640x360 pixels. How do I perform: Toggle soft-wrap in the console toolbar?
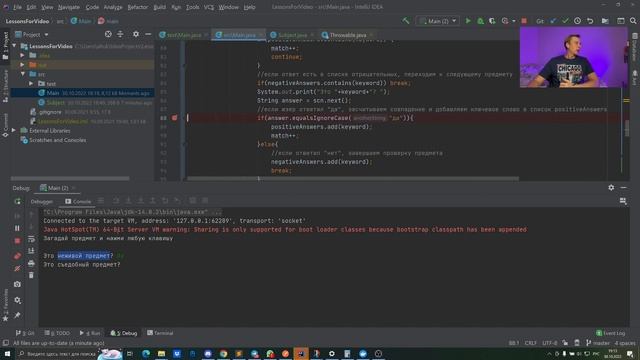click(31, 239)
